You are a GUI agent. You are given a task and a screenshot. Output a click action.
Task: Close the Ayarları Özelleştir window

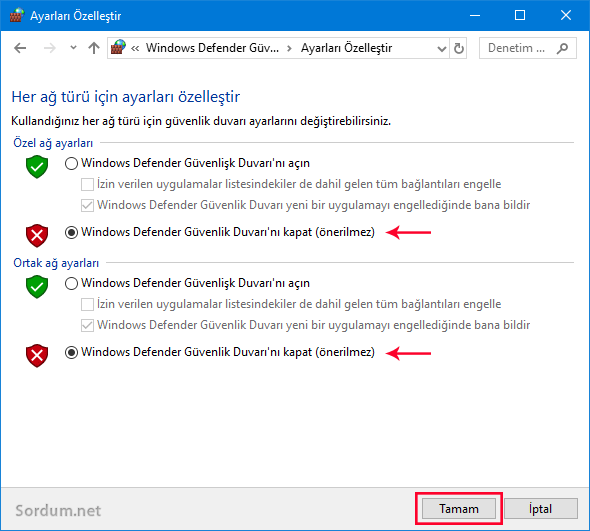566,15
